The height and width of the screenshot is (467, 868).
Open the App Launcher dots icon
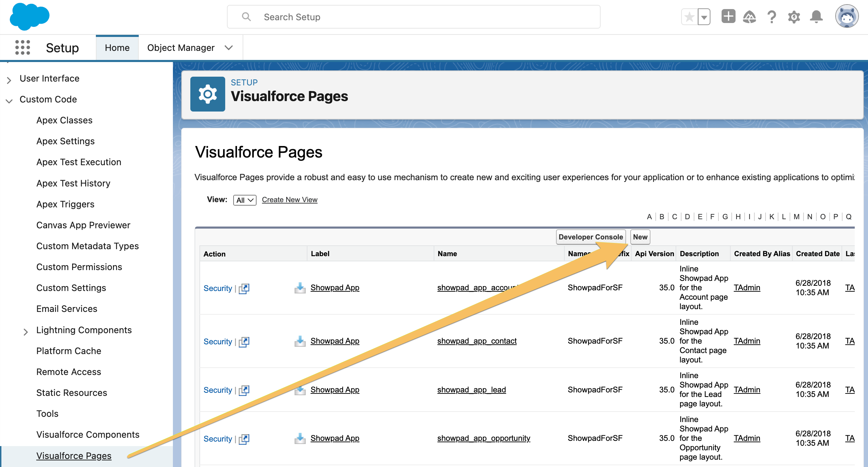point(23,47)
